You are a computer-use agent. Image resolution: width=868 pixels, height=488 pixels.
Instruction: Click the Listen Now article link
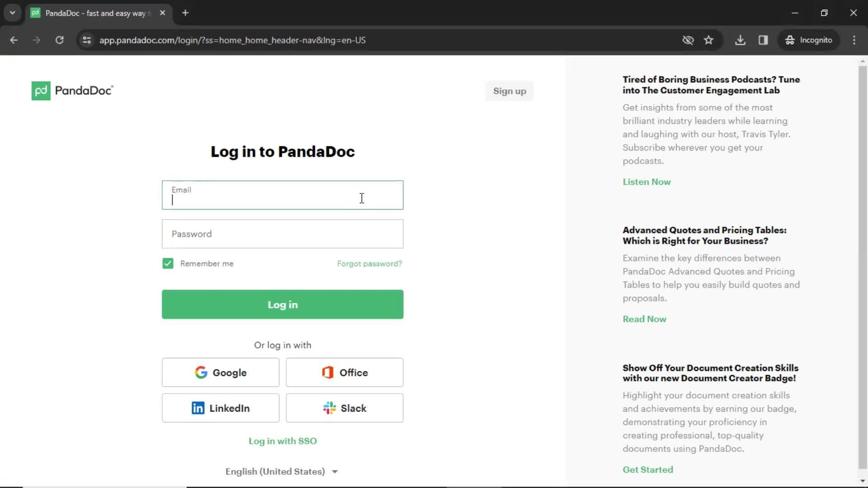(647, 182)
